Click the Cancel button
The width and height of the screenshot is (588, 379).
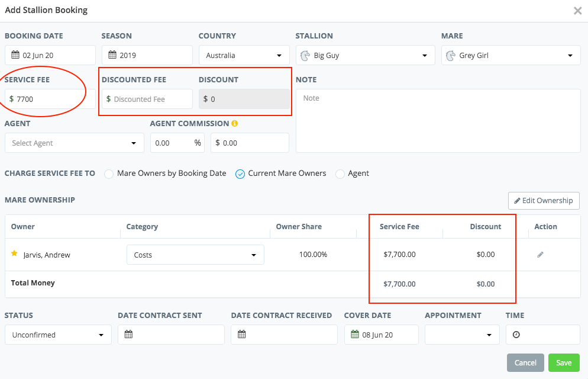click(x=525, y=363)
